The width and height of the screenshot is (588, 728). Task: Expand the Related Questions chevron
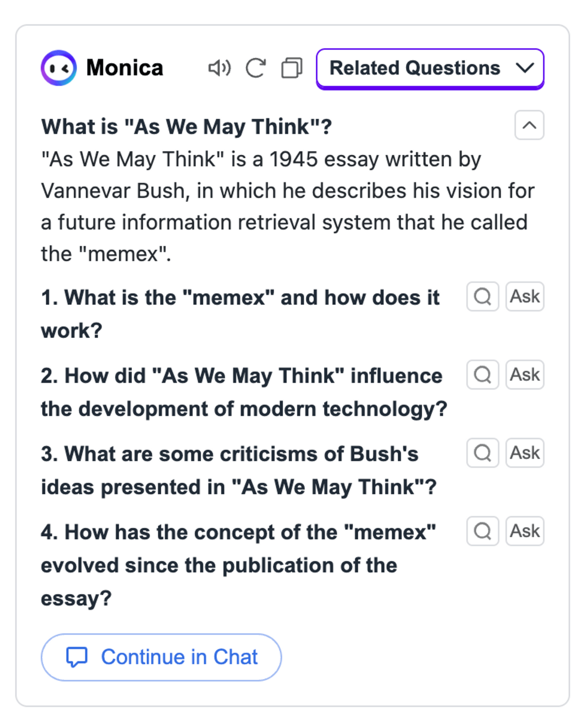525,68
